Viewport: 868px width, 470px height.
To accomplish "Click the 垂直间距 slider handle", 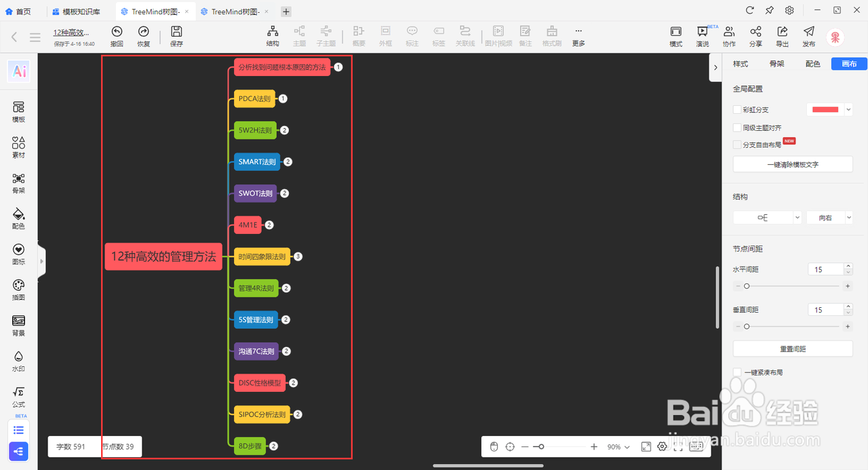I will pyautogui.click(x=747, y=326).
